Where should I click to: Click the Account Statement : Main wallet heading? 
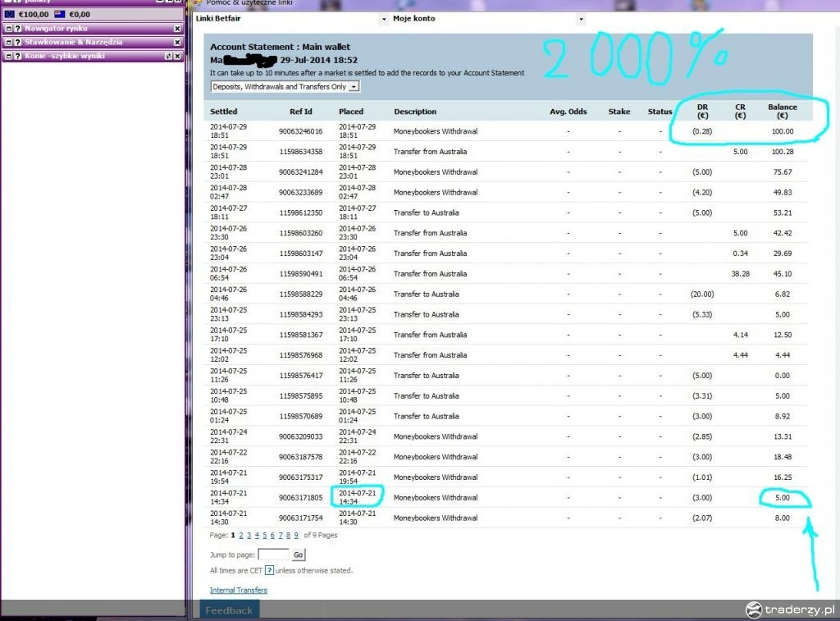click(281, 47)
